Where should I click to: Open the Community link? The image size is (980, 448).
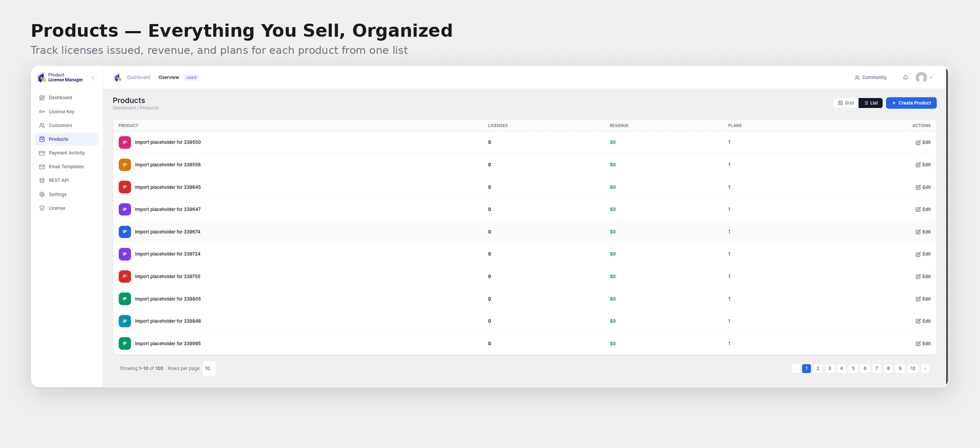coord(871,77)
